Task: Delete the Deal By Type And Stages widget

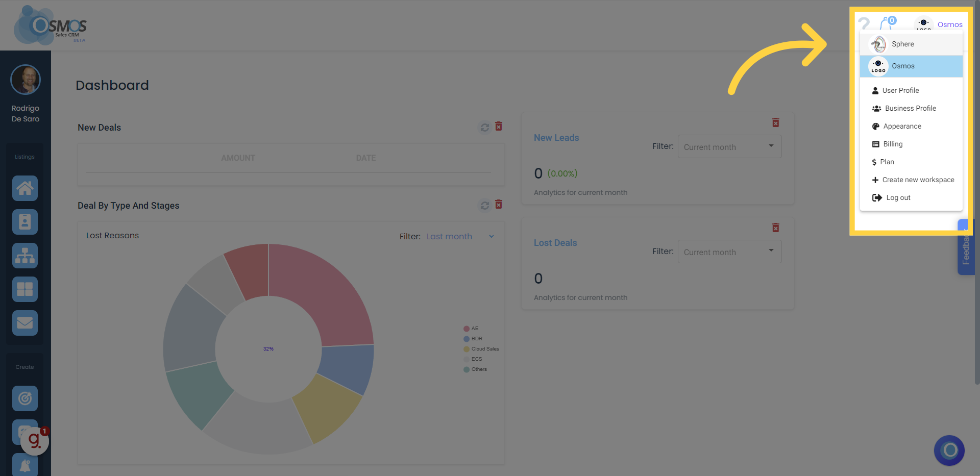Action: click(x=499, y=204)
